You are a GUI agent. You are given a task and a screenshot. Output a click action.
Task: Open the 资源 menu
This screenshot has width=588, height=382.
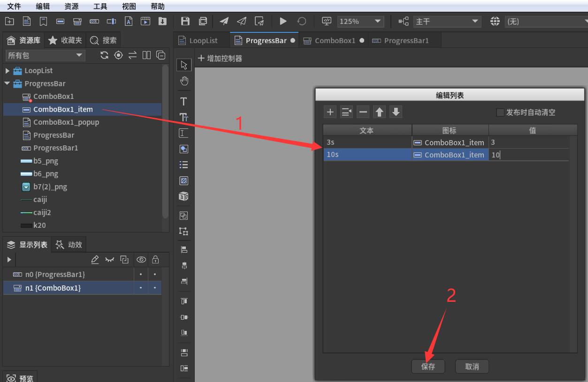click(x=71, y=6)
